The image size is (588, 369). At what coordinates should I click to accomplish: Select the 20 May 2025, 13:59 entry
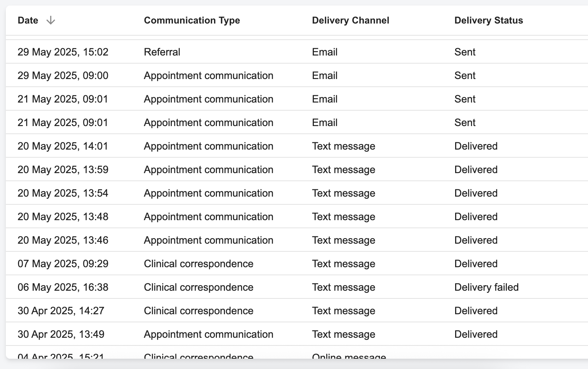point(63,170)
